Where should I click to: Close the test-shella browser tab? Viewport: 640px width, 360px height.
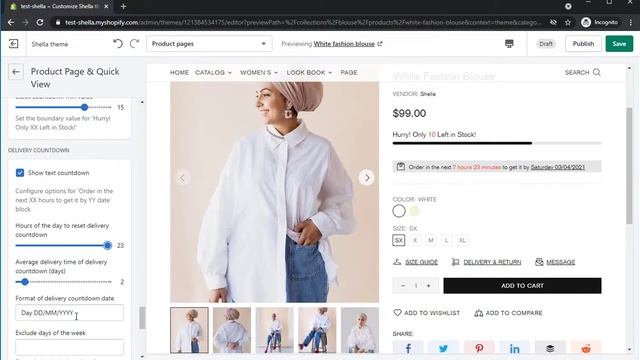pos(106,6)
